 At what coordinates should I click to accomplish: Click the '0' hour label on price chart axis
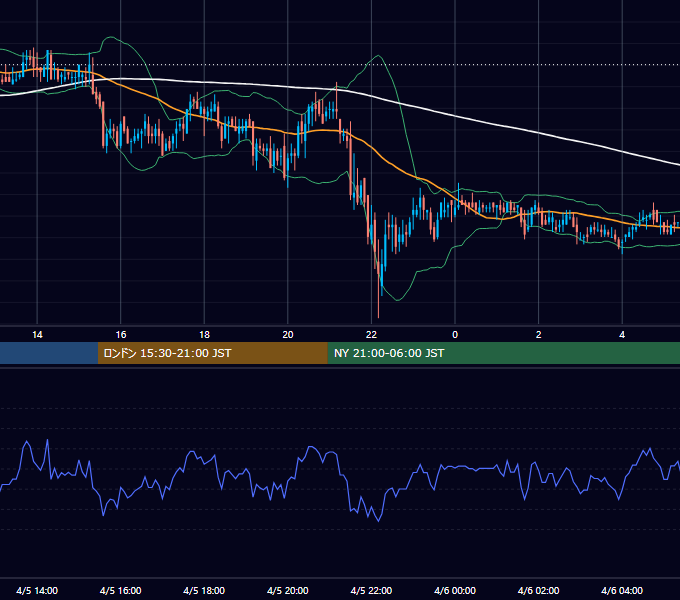pos(455,335)
